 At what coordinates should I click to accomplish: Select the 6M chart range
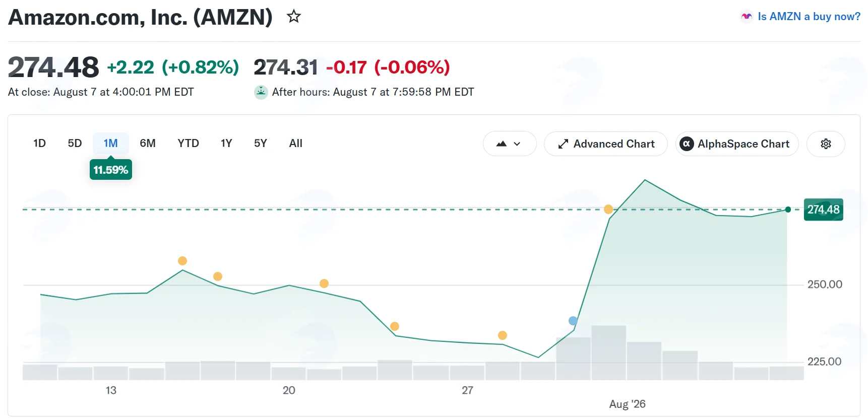(x=147, y=144)
